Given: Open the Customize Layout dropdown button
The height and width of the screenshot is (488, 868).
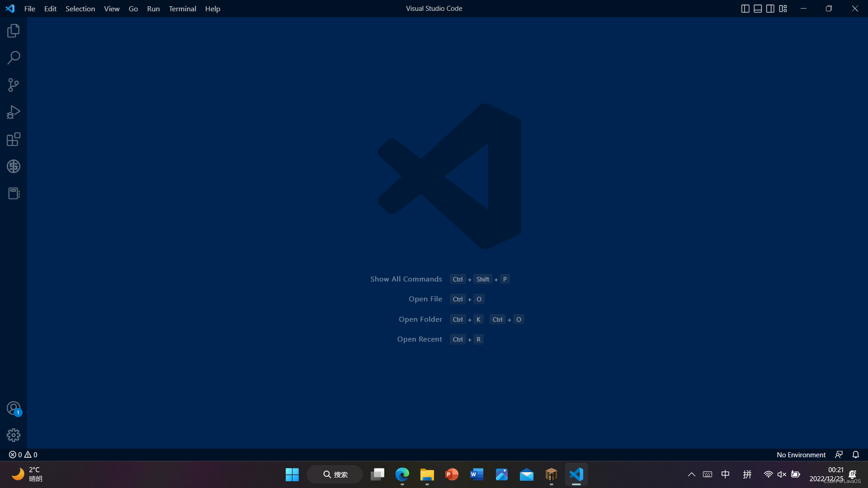Looking at the screenshot, I should 783,9.
